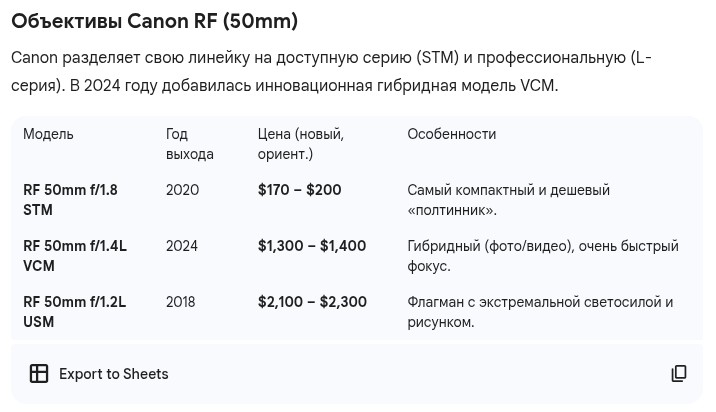Click the heading Объективы Canon RF (50mm)
Viewport: 716px width, 412px height.
[154, 21]
